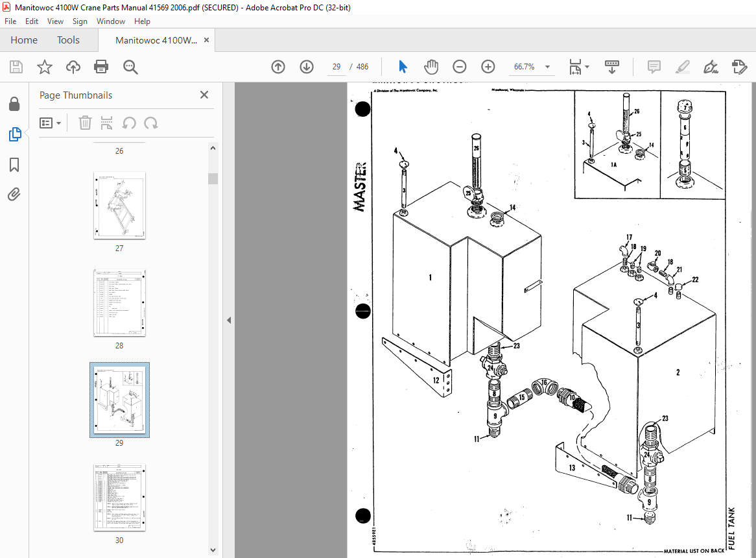Open the zoom level dropdown arrow
Image resolution: width=756 pixels, height=558 pixels.
(547, 67)
